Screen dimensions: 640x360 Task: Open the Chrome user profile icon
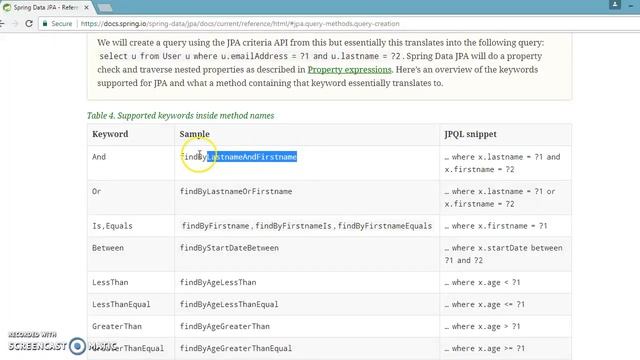615,5
